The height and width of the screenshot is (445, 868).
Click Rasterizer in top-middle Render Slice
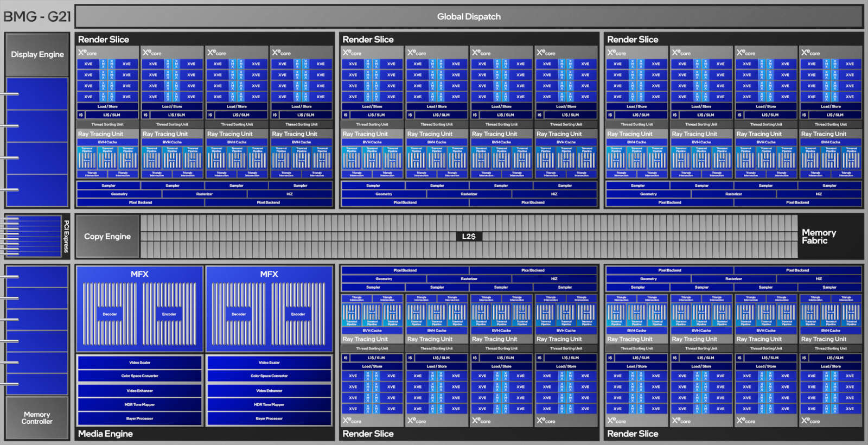tap(469, 194)
